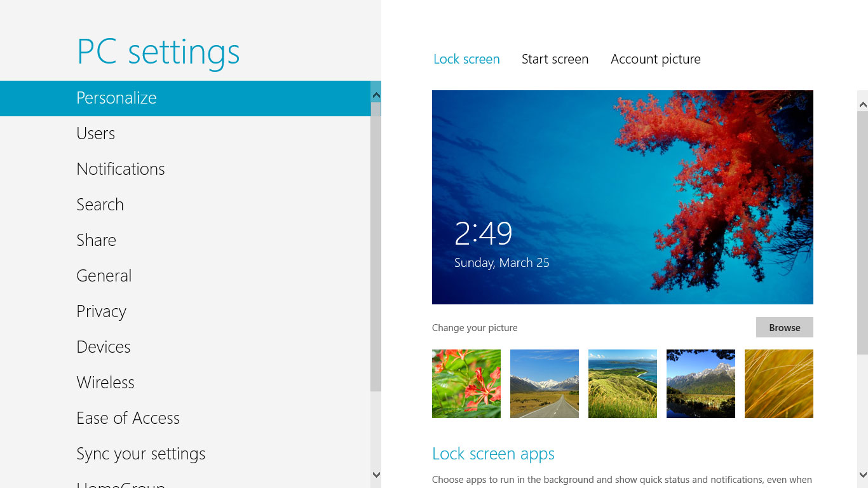This screenshot has width=868, height=488.
Task: Select the Lock screen tab
Action: pos(466,59)
